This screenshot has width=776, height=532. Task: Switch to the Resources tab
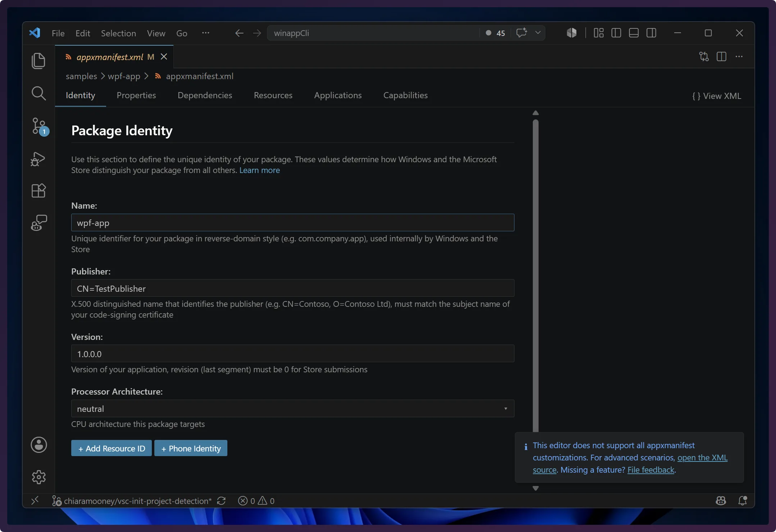273,95
